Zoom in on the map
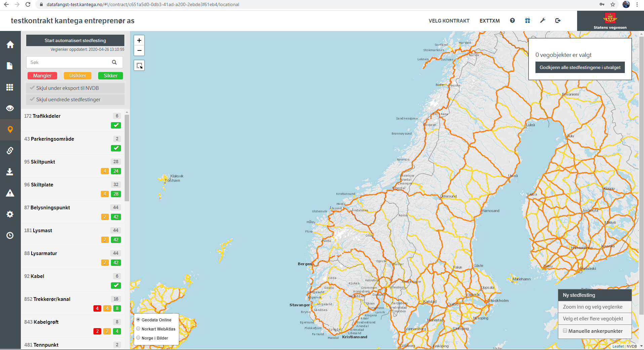This screenshot has height=350, width=644. (x=139, y=40)
